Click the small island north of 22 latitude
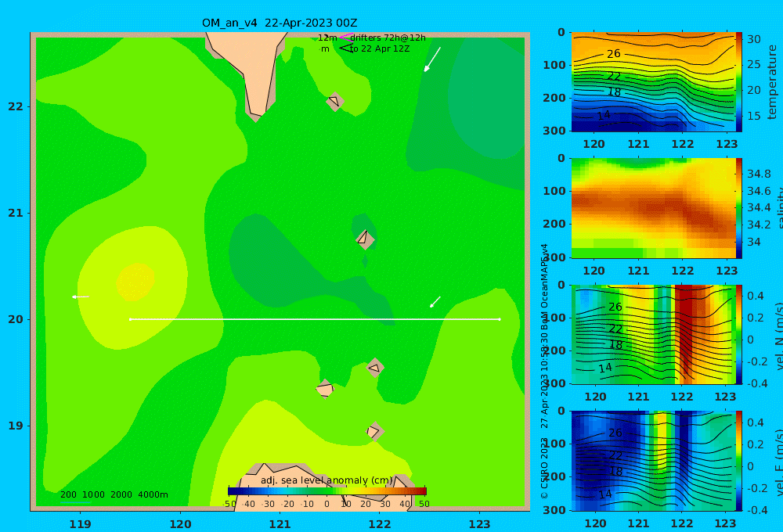 pyautogui.click(x=335, y=102)
